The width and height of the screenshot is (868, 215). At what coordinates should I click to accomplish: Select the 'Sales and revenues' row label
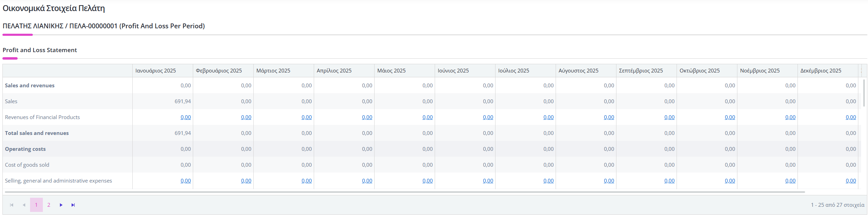point(30,86)
